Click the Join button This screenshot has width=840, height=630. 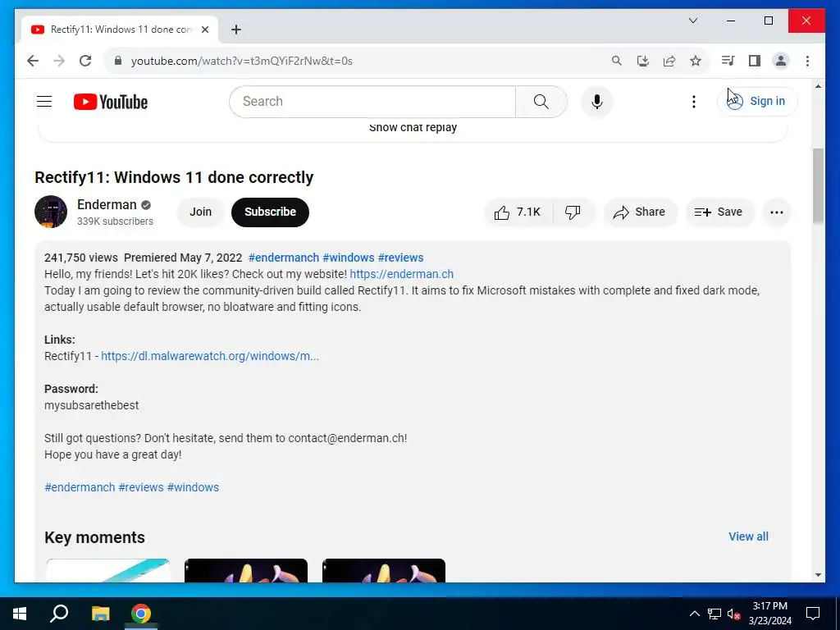click(200, 212)
